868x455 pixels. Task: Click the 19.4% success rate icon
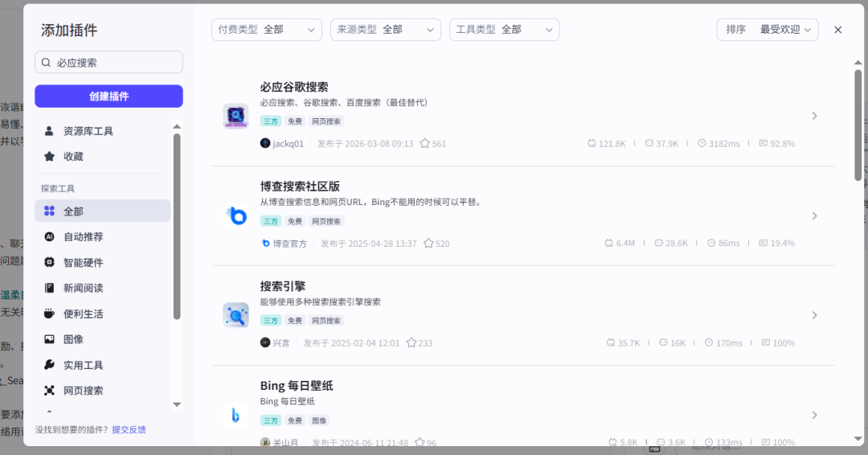(x=764, y=243)
